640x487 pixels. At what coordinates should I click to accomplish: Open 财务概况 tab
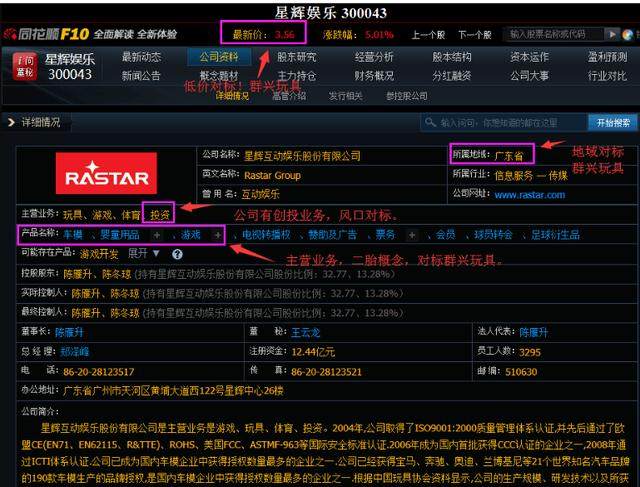tap(374, 76)
